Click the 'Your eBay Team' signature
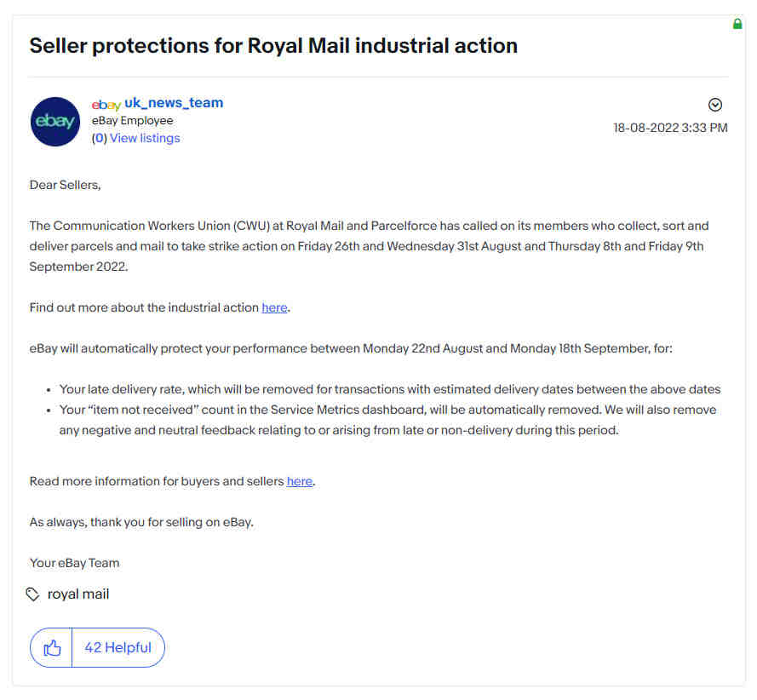Screen dimensions: 757x700 pos(74,563)
